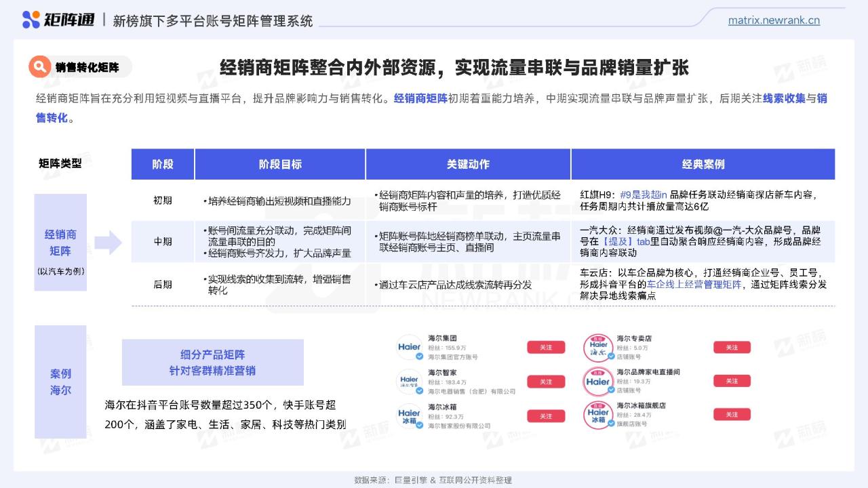Follow 海尔品牌家电直播间 with 关注 button
This screenshot has width=868, height=488.
coord(732,381)
